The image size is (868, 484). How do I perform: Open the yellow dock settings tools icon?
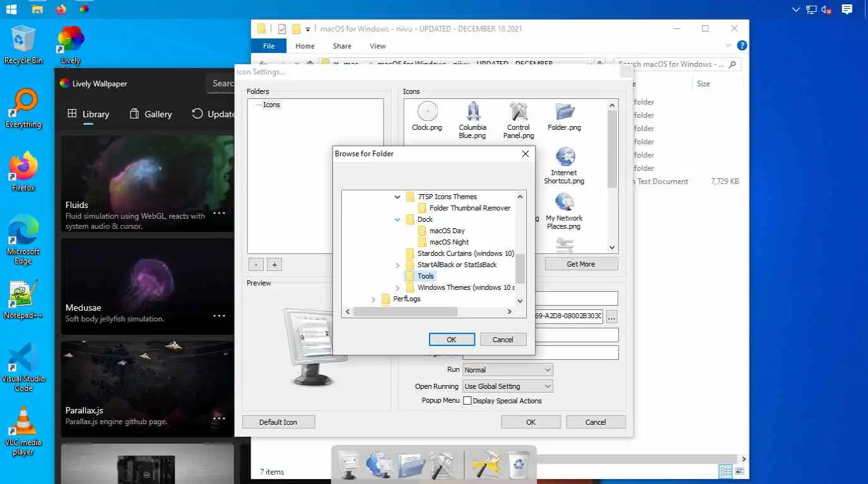pyautogui.click(x=486, y=465)
